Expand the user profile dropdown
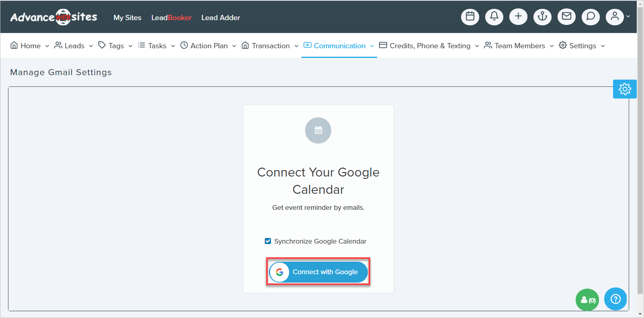644x318 pixels. (618, 17)
